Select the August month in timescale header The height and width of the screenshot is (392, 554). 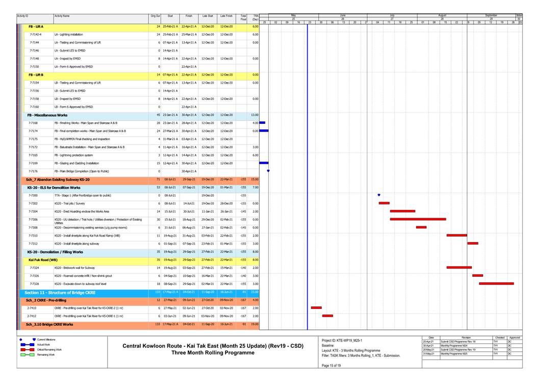pos(442,16)
